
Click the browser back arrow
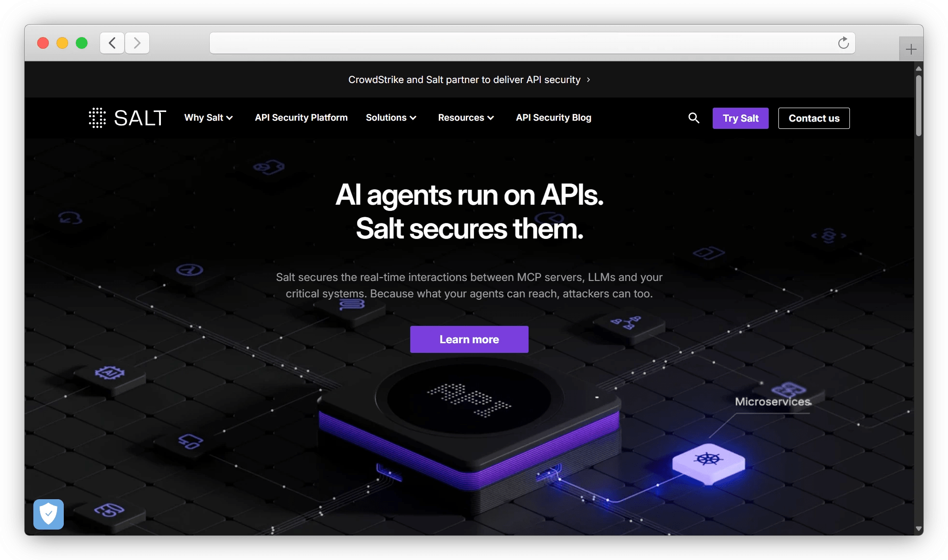click(112, 43)
